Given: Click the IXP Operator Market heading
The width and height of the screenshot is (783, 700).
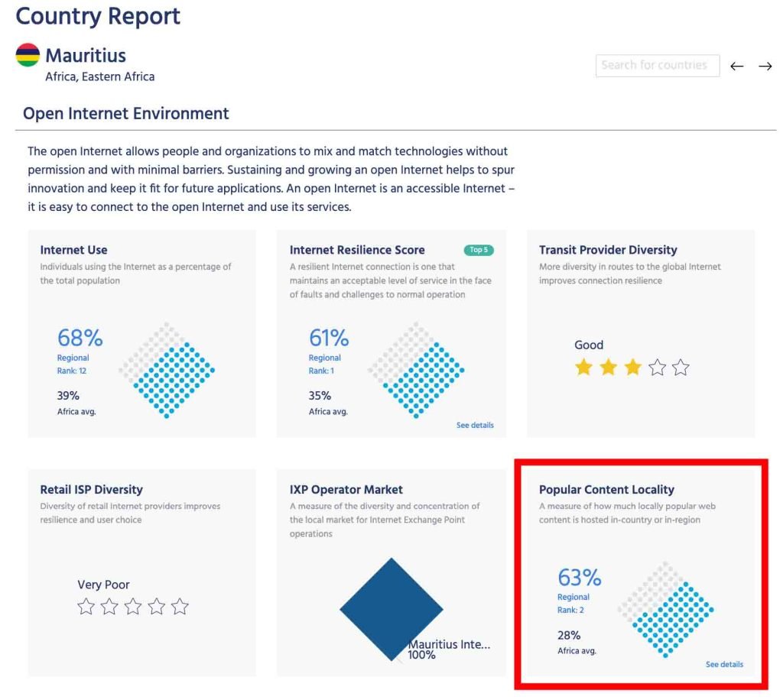Looking at the screenshot, I should [x=346, y=489].
